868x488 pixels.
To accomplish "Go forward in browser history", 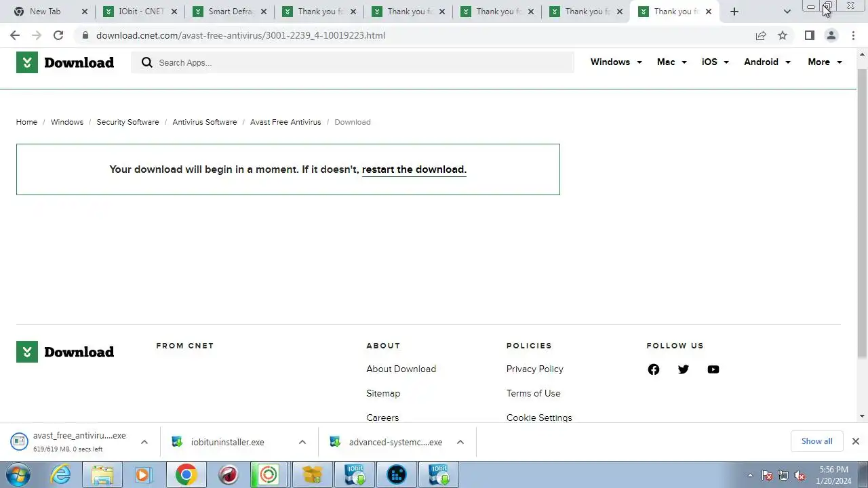I will click(x=37, y=35).
